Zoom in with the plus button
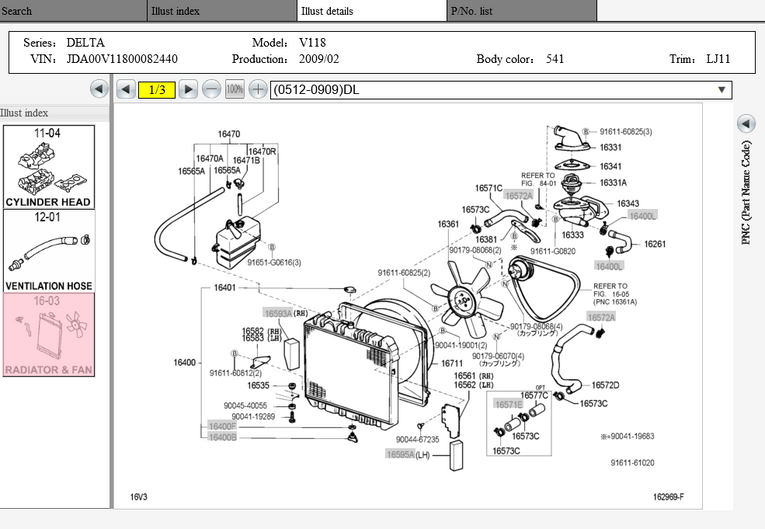This screenshot has height=529, width=765. pyautogui.click(x=258, y=90)
